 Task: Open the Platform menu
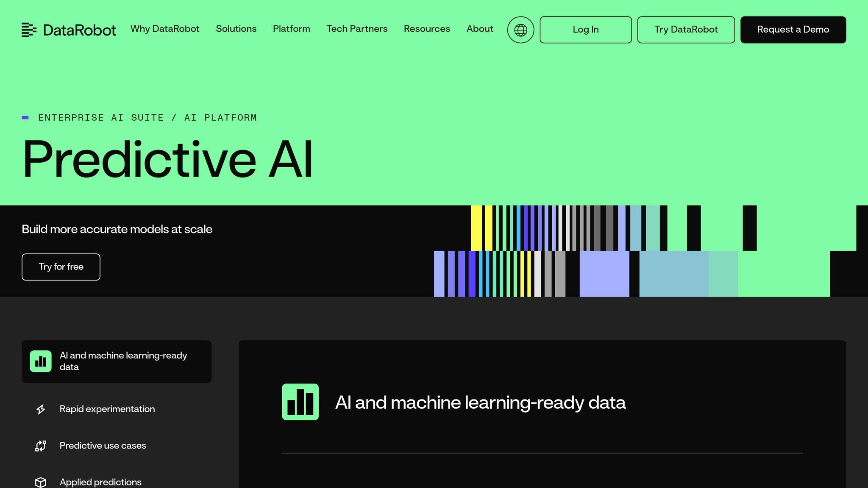[292, 29]
